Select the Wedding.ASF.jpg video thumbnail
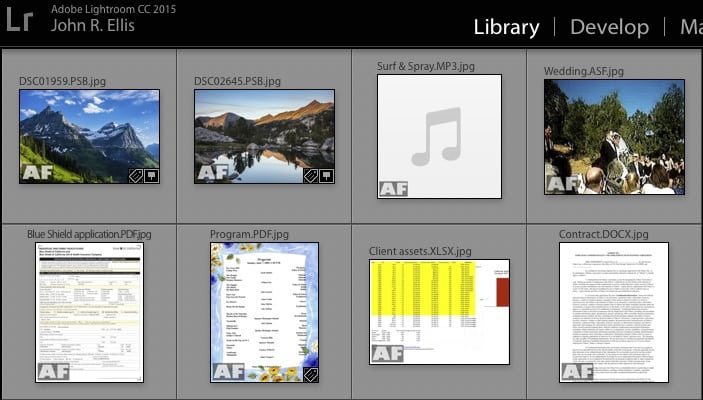The image size is (703, 400). 614,137
